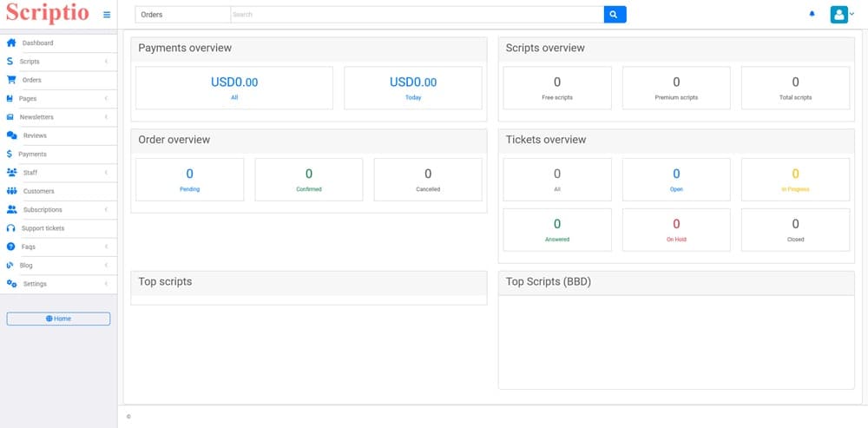The width and height of the screenshot is (868, 428).
Task: Click the hamburger menu toggle icon
Action: (107, 15)
